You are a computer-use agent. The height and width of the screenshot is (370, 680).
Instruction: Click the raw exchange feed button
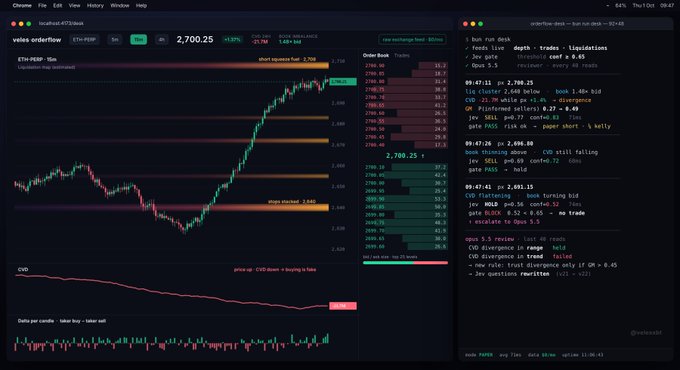[412, 39]
